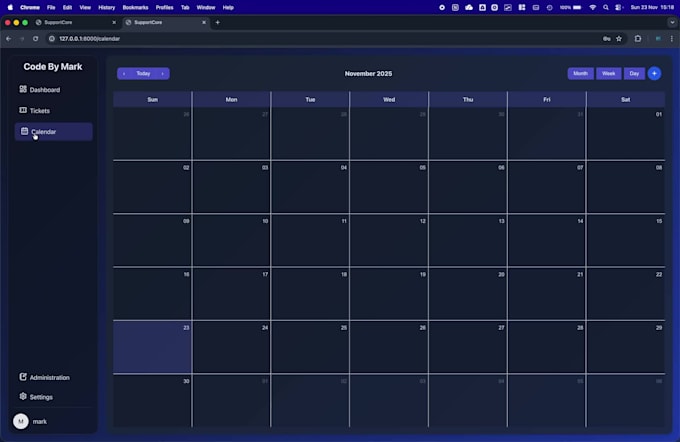Switch to Month view
This screenshot has width=680, height=442.
[580, 73]
